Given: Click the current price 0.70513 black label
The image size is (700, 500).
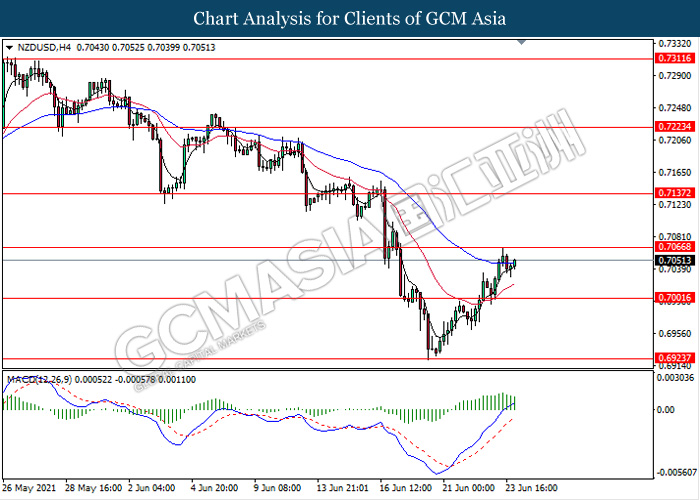Looking at the screenshot, I should (x=675, y=260).
